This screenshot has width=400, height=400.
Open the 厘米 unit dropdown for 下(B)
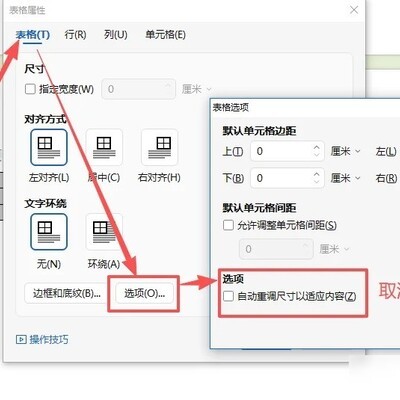[x=345, y=178]
